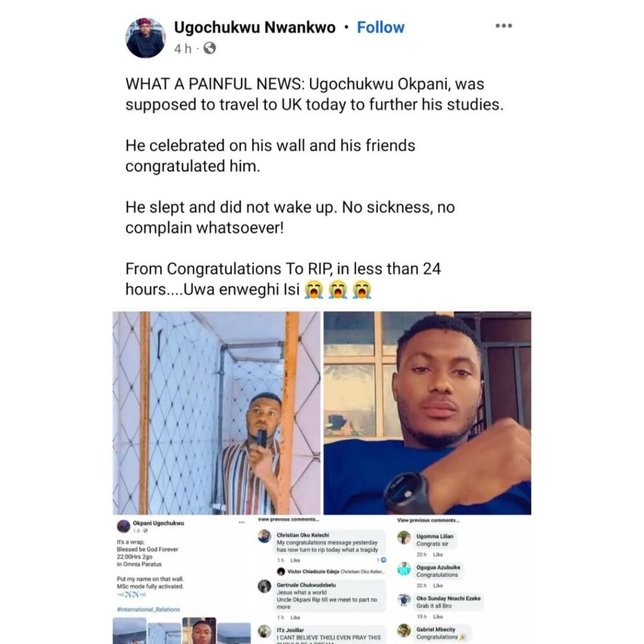Image resolution: width=644 pixels, height=644 pixels.
Task: Open the mirror selfie photo
Action: tap(216, 413)
